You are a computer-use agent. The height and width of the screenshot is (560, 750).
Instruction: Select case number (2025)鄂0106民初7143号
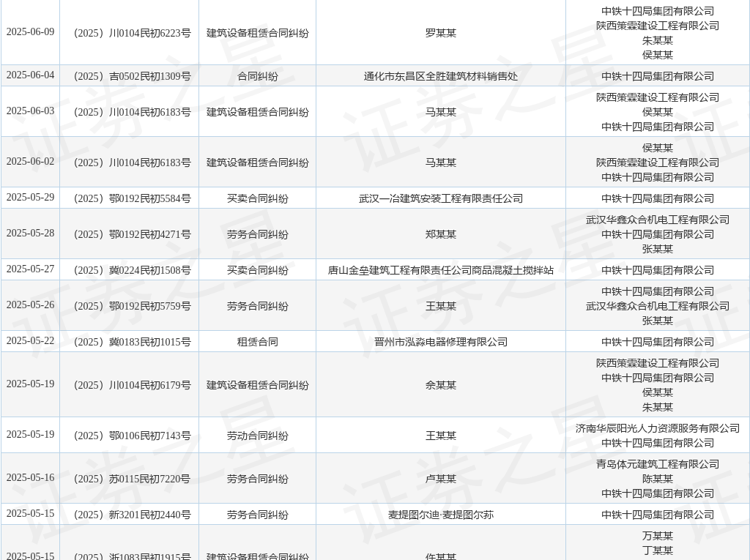coord(132,436)
